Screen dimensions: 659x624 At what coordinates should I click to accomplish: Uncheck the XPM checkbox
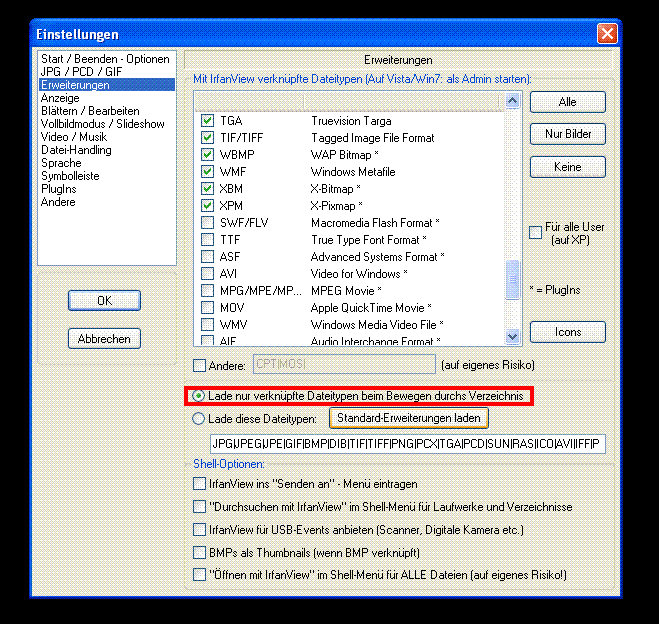pyautogui.click(x=207, y=205)
